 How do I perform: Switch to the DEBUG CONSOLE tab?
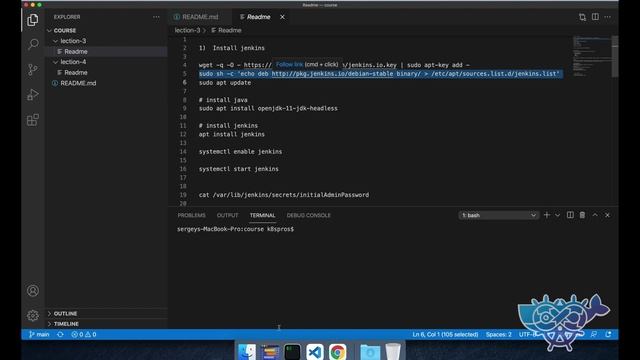pos(309,215)
